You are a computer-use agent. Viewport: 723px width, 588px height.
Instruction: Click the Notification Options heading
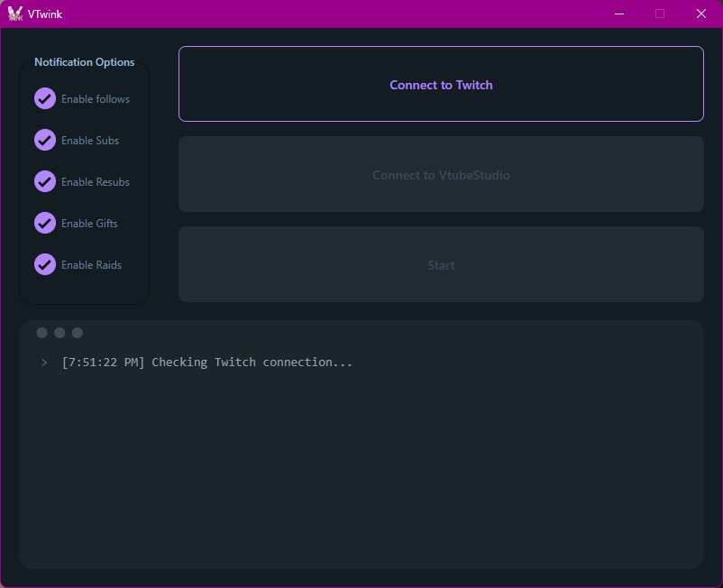85,62
